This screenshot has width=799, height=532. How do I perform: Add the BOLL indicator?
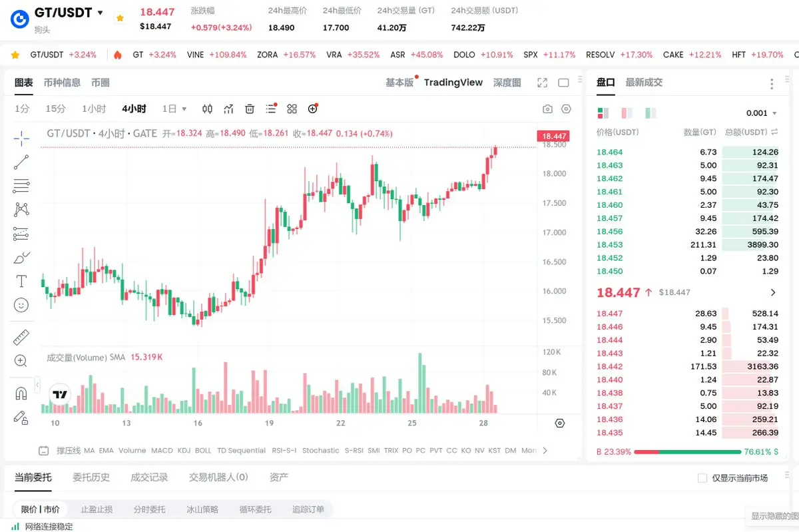pos(203,451)
